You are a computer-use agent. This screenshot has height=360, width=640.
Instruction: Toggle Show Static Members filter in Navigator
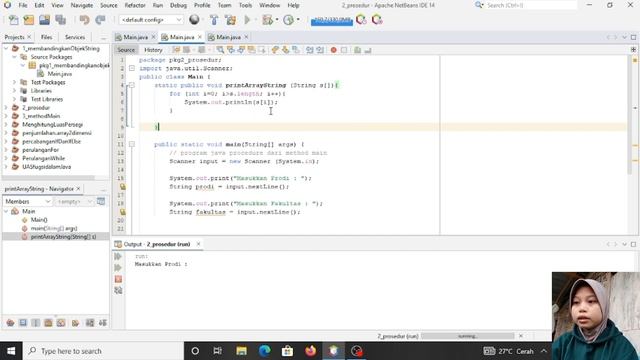coord(36,323)
